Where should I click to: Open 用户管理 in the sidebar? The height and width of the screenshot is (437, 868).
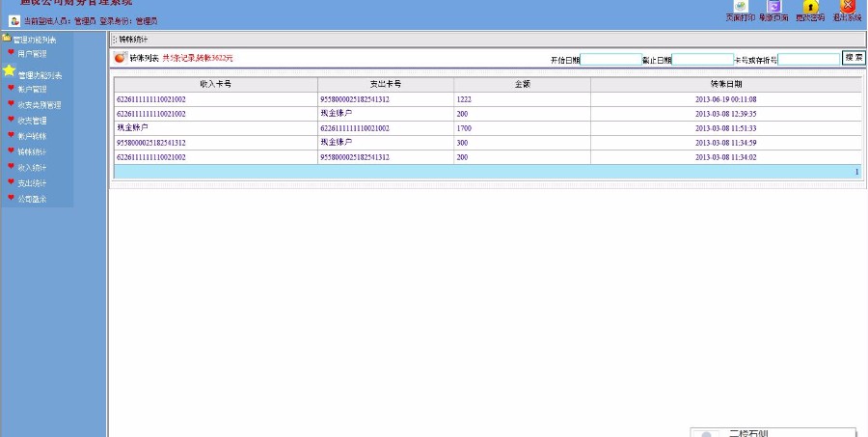pyautogui.click(x=32, y=54)
